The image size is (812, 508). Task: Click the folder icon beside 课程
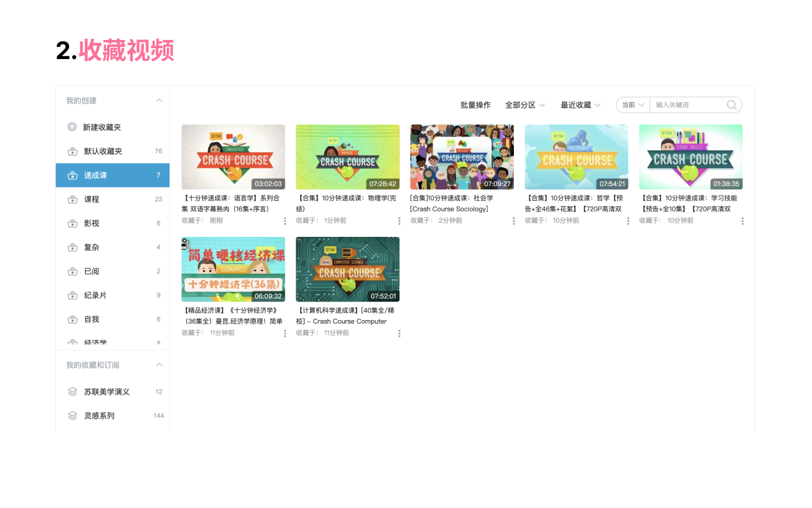point(72,199)
